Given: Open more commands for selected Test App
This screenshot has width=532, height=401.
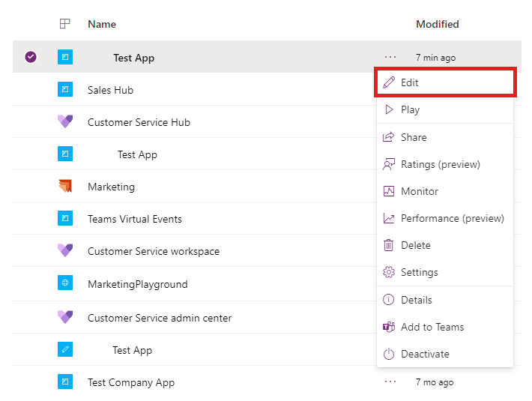Looking at the screenshot, I should pos(390,57).
